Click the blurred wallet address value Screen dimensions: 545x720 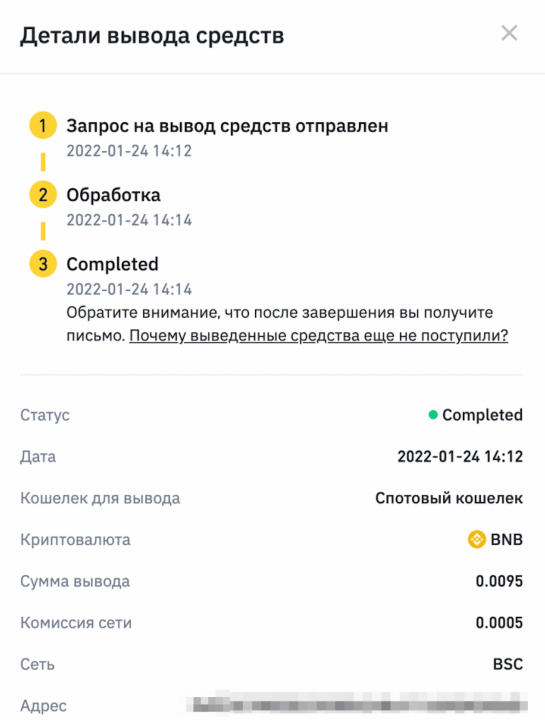click(x=358, y=704)
